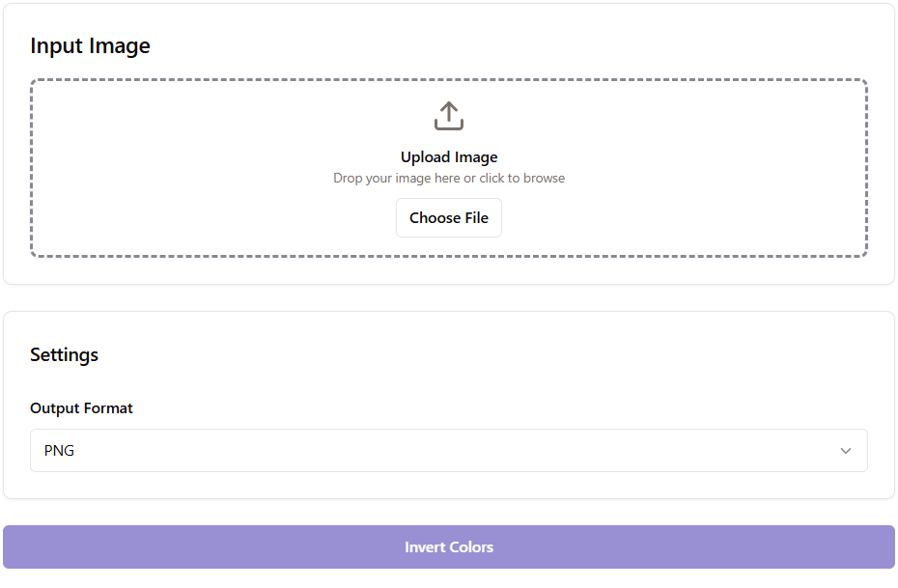Screen dimensions: 898x588
Task: Click the "Output Format" field label
Action: 81,408
